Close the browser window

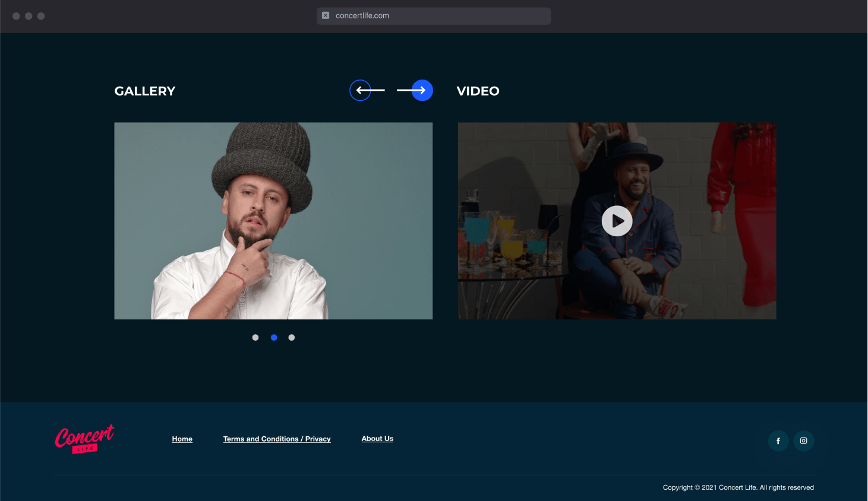(x=16, y=16)
